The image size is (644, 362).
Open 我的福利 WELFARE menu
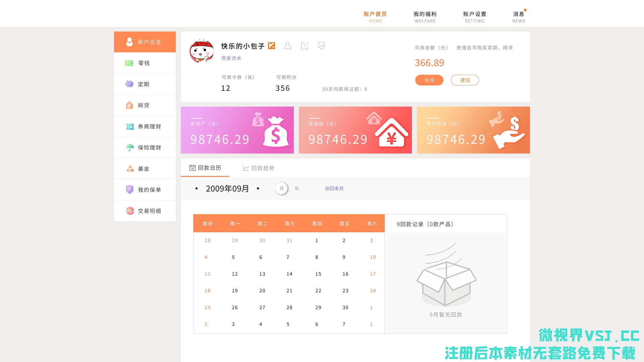(x=425, y=17)
